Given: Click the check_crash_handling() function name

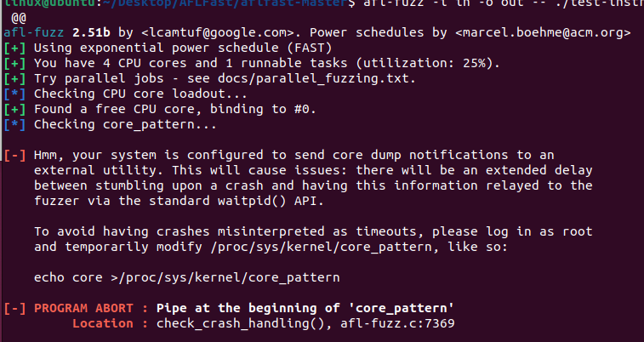Looking at the screenshot, I should point(241,324).
